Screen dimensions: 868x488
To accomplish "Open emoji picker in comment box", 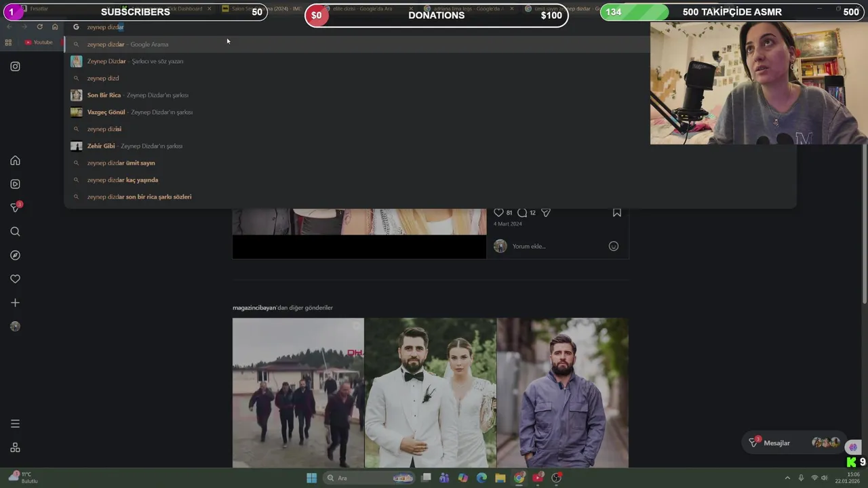I will click(614, 246).
